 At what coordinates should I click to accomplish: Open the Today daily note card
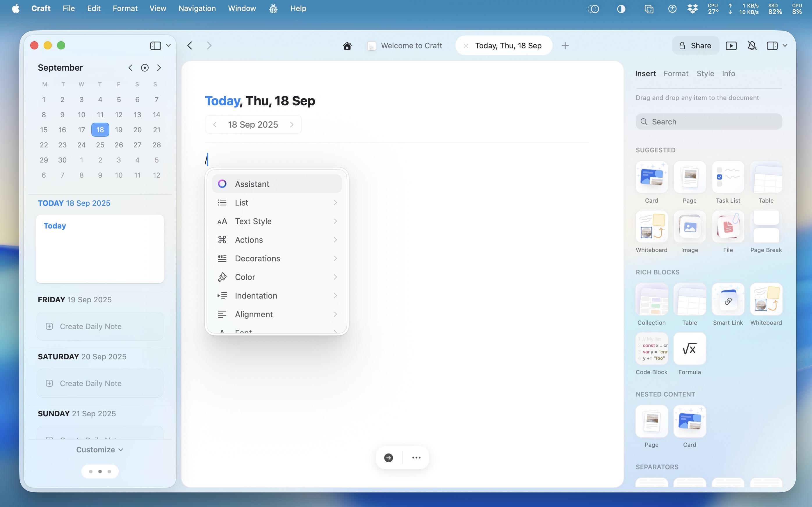(100, 249)
